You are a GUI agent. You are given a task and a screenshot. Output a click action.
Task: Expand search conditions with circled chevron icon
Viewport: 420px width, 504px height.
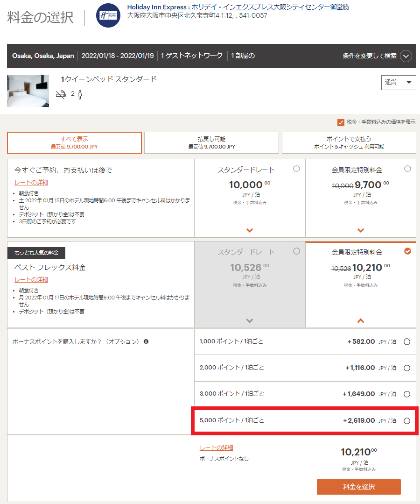click(406, 56)
